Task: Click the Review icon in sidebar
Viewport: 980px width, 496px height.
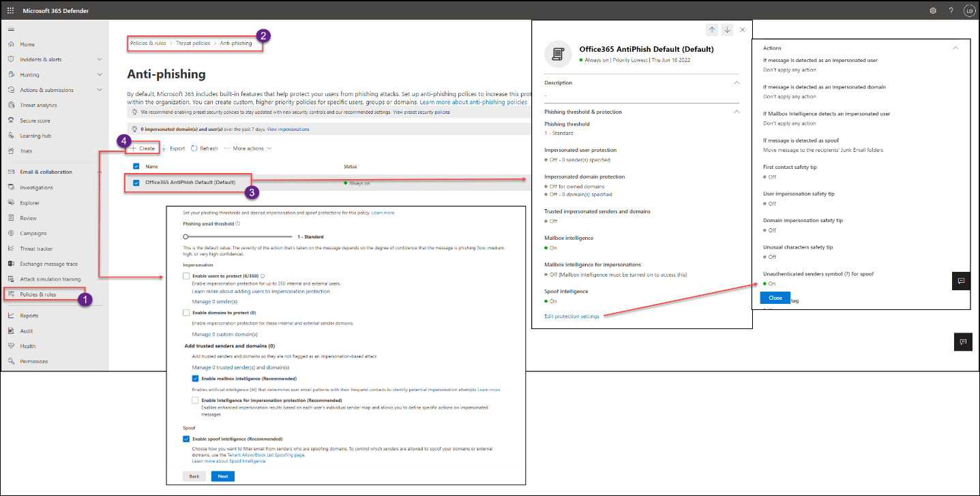Action: (x=11, y=218)
